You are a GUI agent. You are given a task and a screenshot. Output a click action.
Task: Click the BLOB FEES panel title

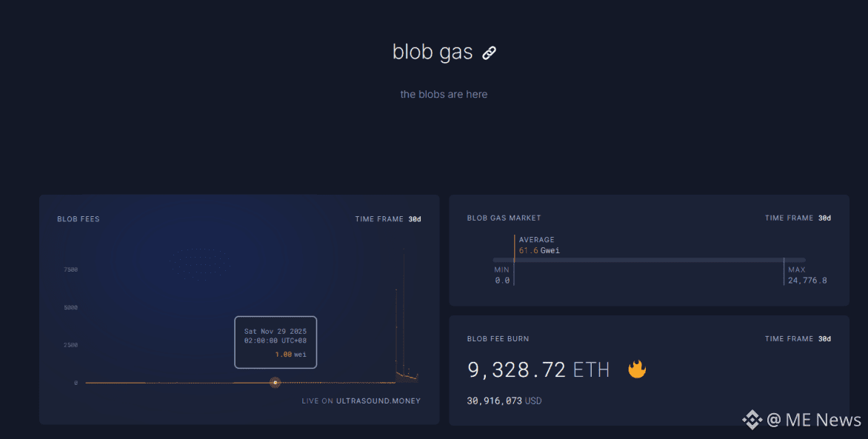[x=79, y=219]
